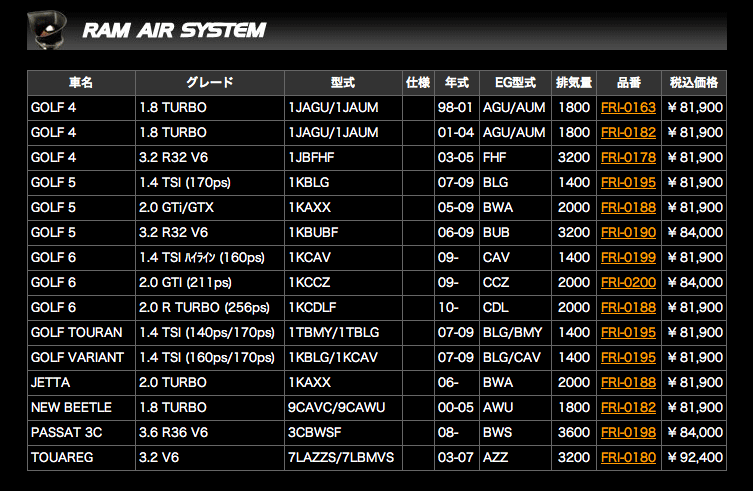The height and width of the screenshot is (491, 753).
Task: Click the 仕様 column header
Action: 418,83
